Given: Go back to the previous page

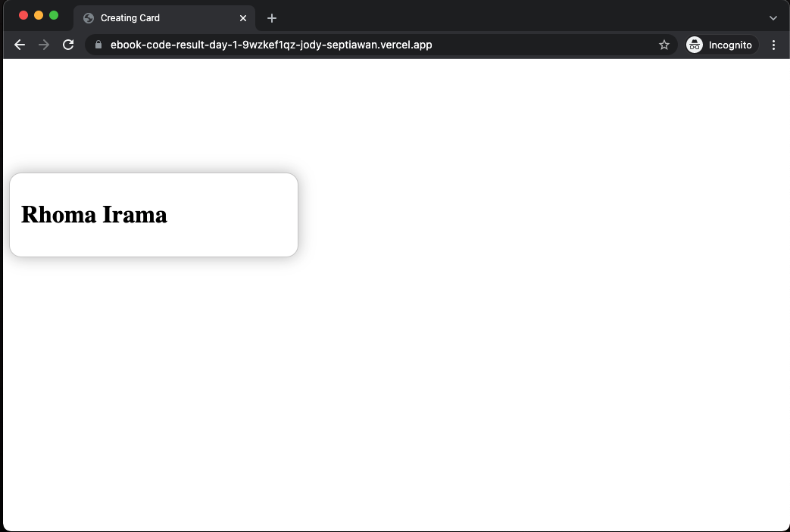Looking at the screenshot, I should point(20,45).
